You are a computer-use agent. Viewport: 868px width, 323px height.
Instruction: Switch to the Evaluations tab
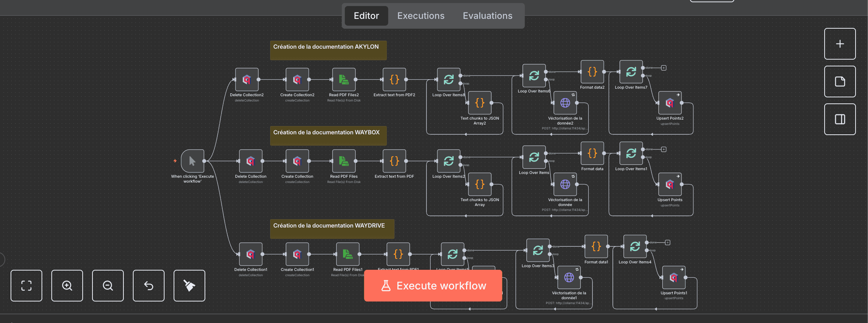click(488, 16)
